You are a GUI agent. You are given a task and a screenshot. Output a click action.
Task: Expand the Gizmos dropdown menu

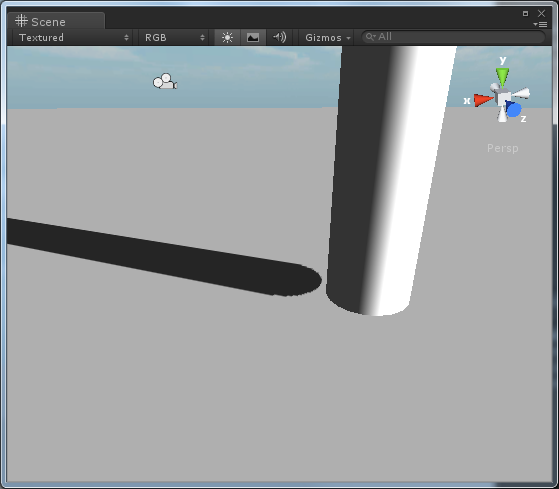[x=327, y=37]
